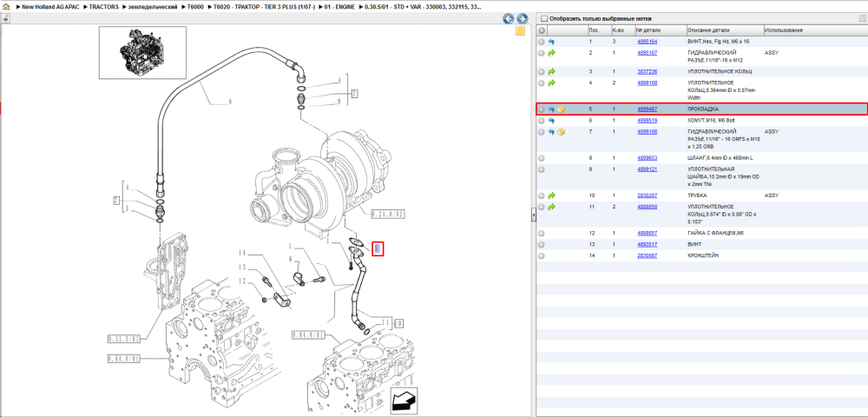Click the box icon in ПРОКЛАДКА row
The width and height of the screenshot is (868, 417).
point(561,109)
